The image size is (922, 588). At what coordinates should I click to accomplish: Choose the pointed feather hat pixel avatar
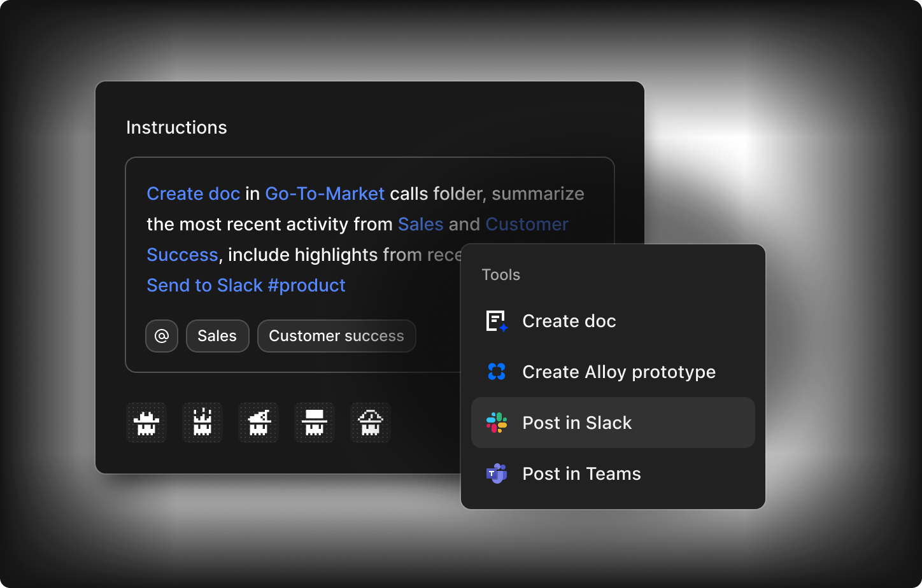click(x=259, y=423)
